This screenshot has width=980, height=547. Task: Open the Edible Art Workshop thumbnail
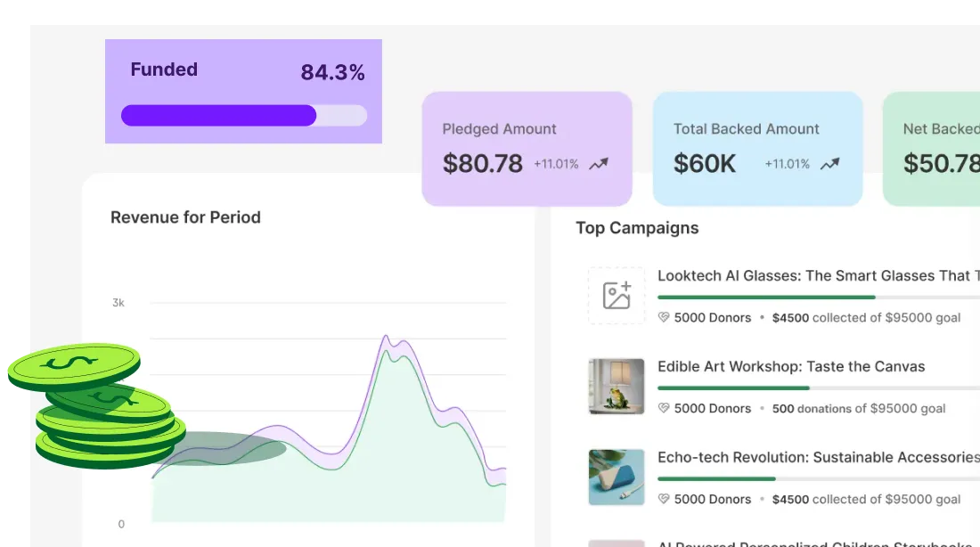617,387
